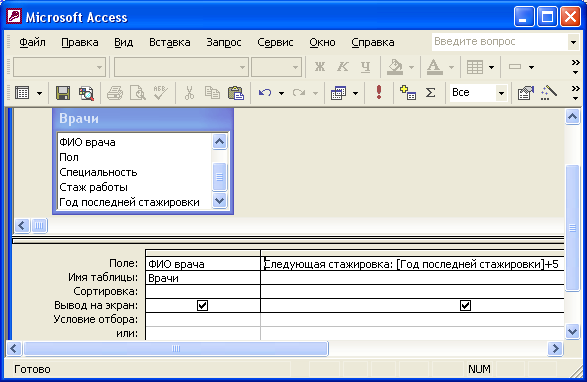The width and height of the screenshot is (587, 382).
Task: Open the View button dropdown arrow
Action: tap(39, 93)
